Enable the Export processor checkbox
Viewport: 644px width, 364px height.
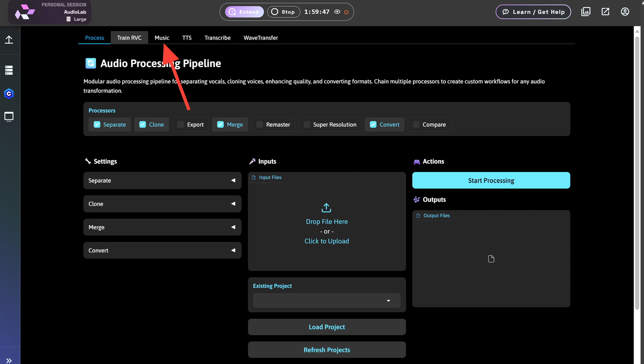point(180,124)
